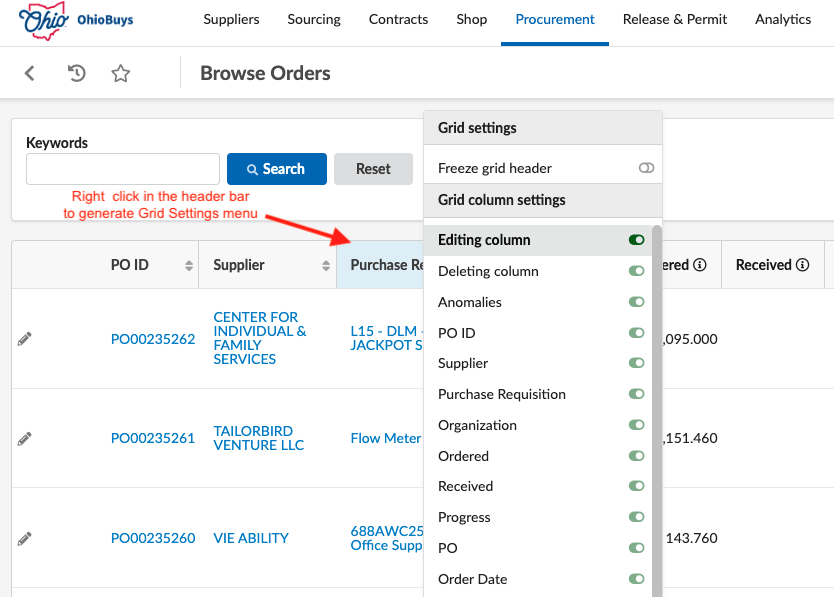Screen dimensions: 834x597
Task: Click the Reset button
Action: (373, 169)
